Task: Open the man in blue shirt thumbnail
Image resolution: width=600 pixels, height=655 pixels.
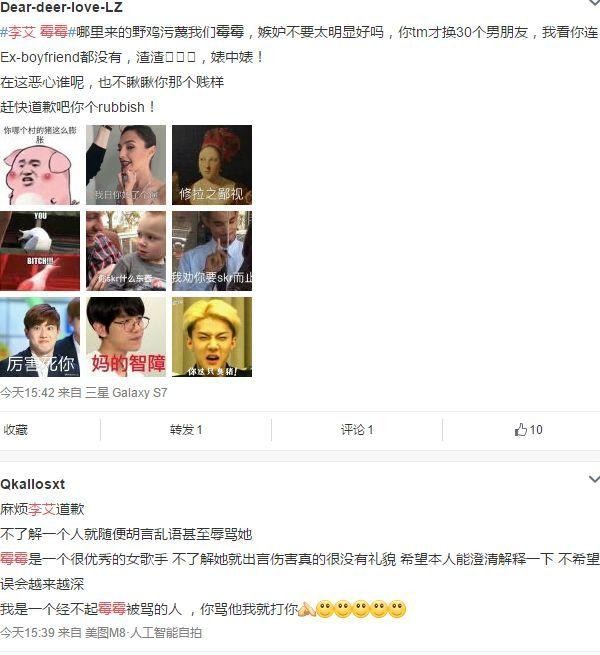Action: [x=212, y=251]
